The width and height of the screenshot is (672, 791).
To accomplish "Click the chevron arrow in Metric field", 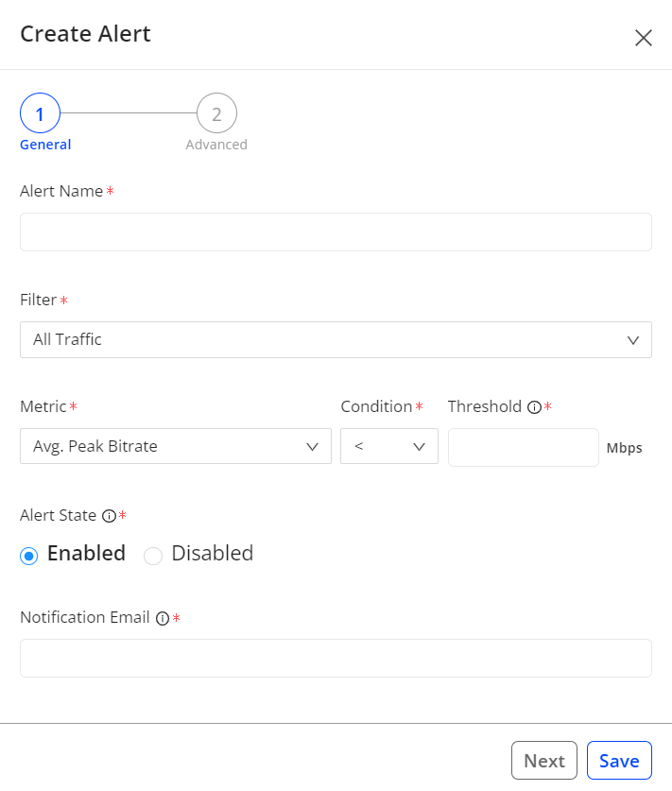I will coord(313,447).
